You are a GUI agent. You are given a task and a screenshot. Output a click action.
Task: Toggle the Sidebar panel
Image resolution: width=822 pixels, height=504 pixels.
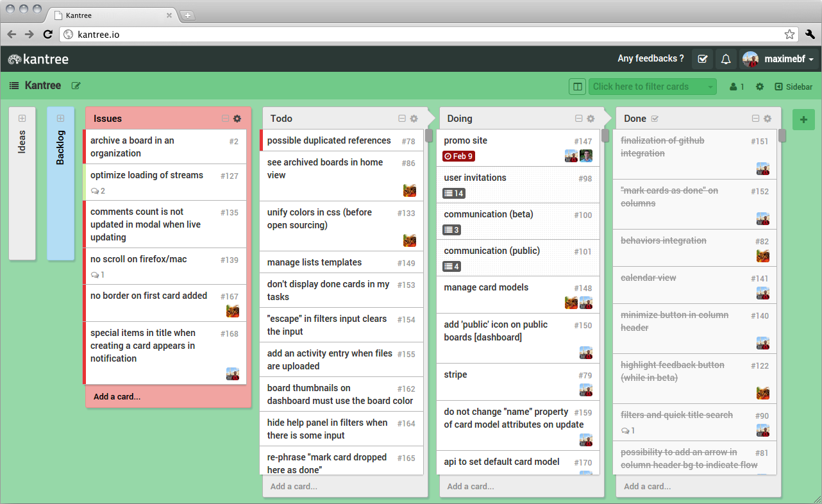click(x=793, y=87)
